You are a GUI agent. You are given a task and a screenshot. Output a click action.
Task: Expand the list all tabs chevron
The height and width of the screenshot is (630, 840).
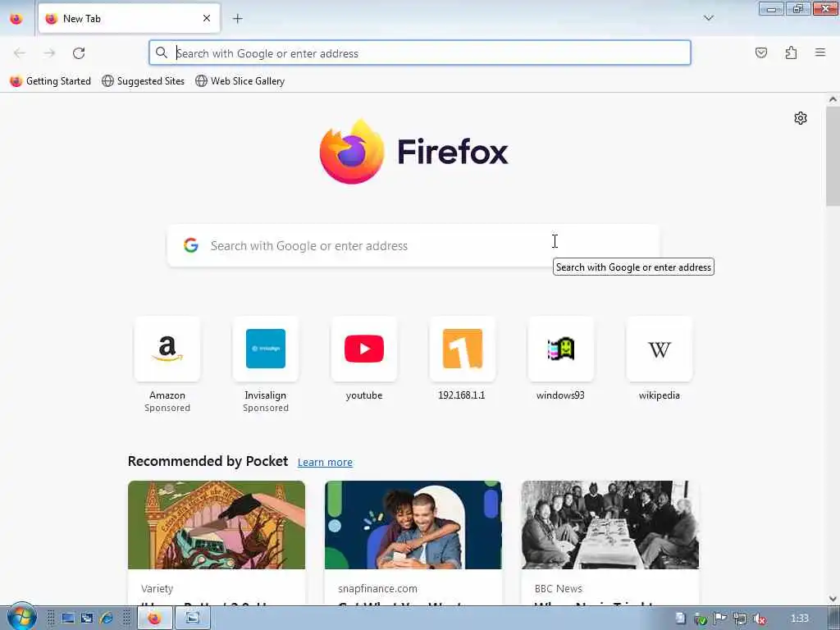[x=708, y=18]
